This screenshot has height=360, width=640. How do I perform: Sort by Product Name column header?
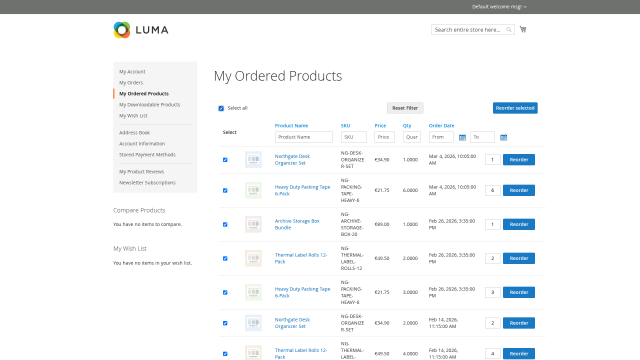click(291, 126)
